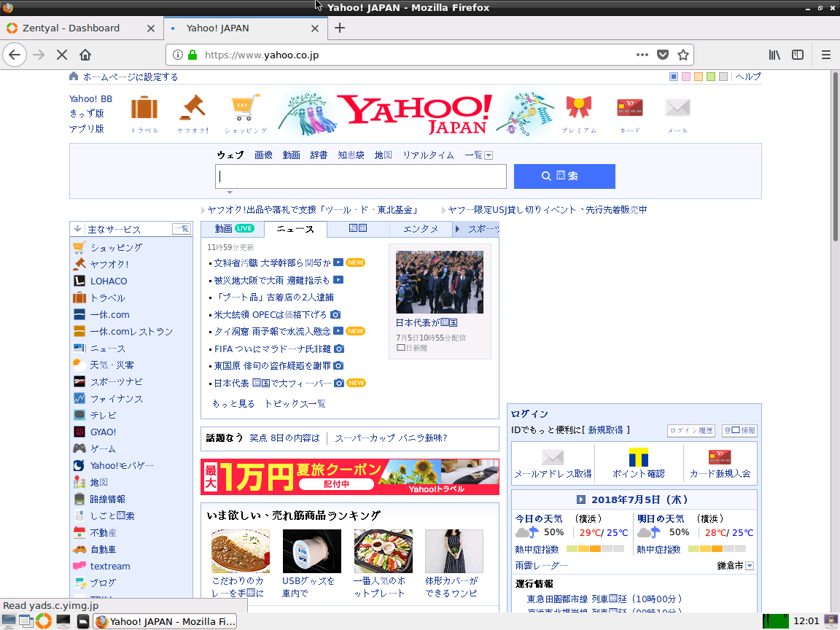Click the T-point icon in login panel
Screen dimensions: 840x630
pos(638,457)
